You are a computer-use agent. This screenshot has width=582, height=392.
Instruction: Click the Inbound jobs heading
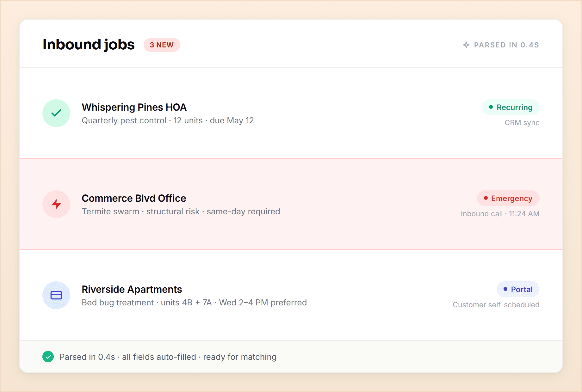click(89, 45)
